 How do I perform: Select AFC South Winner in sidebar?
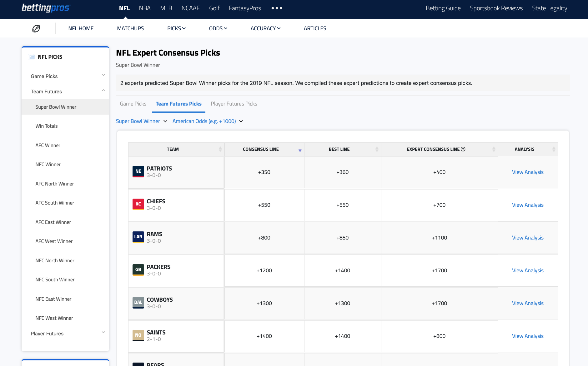click(55, 203)
